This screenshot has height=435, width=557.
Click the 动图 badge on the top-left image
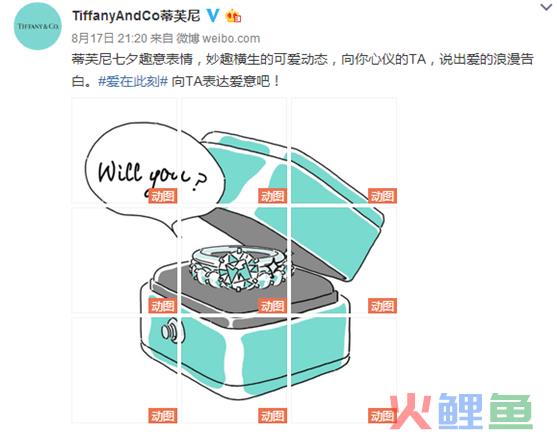tap(163, 196)
